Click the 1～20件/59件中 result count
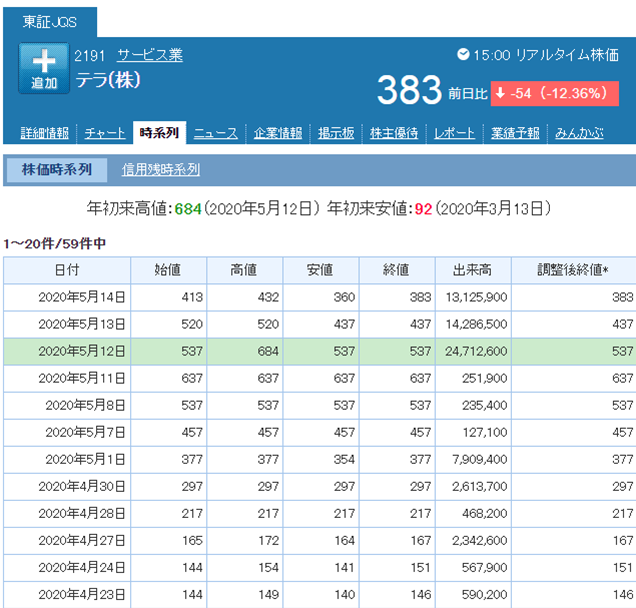 pyautogui.click(x=54, y=244)
